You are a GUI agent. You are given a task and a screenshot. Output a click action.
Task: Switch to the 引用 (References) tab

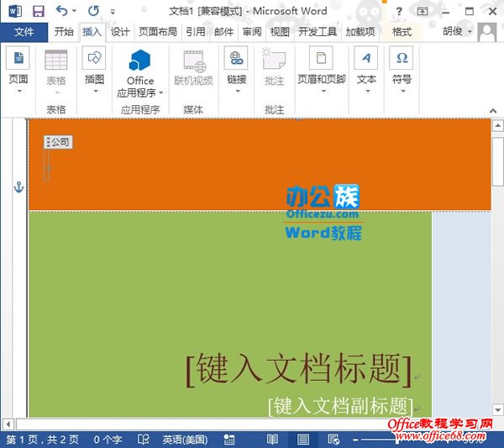click(x=196, y=32)
